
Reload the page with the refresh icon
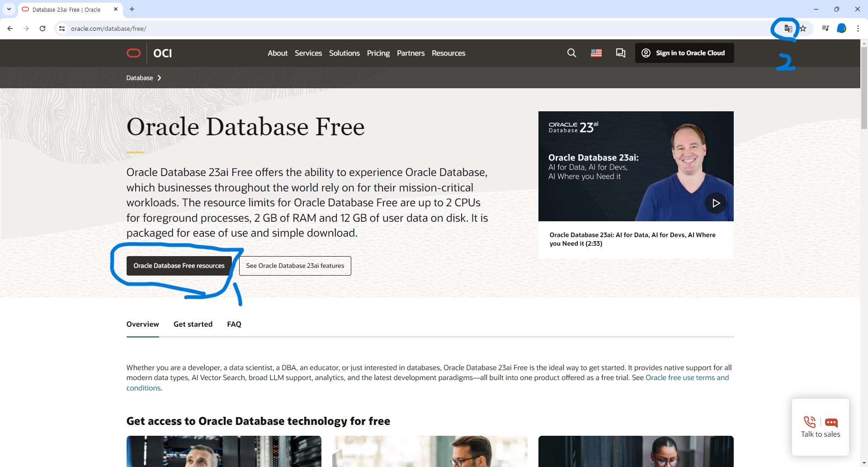point(42,29)
